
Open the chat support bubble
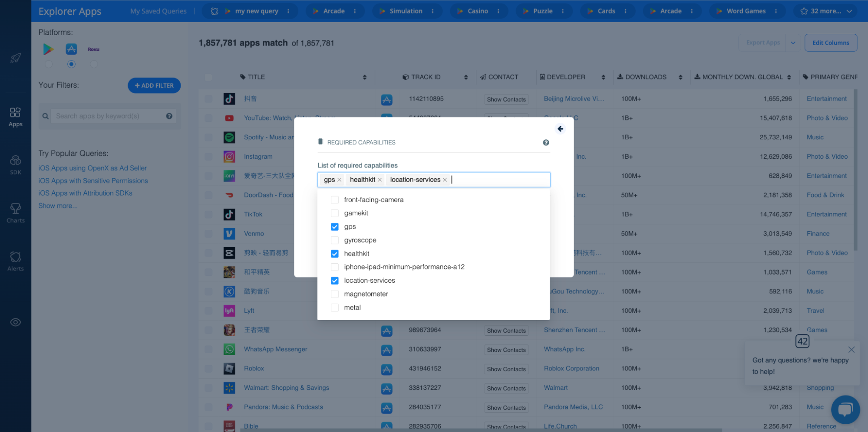coord(845,409)
